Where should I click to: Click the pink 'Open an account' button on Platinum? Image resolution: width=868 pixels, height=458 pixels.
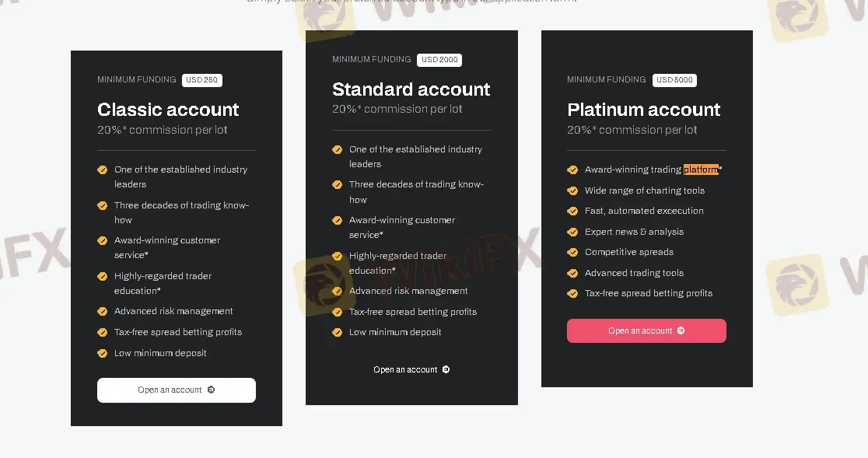coord(646,330)
